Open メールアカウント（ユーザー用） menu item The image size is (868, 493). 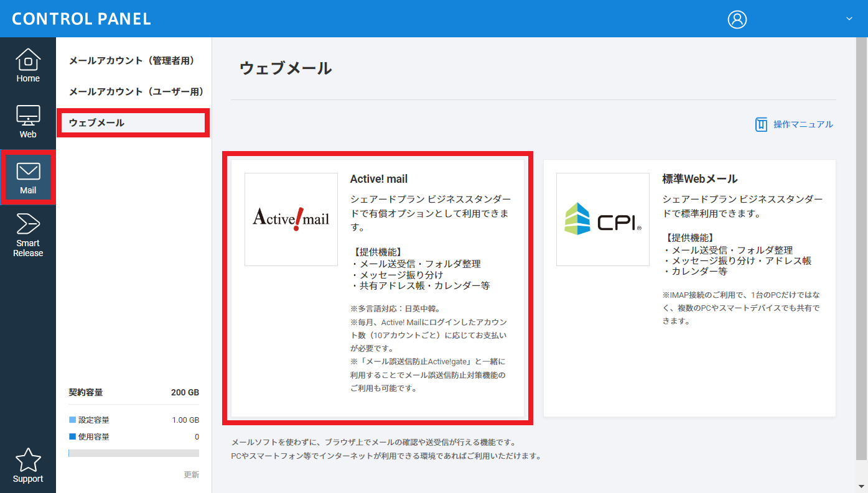coord(136,91)
